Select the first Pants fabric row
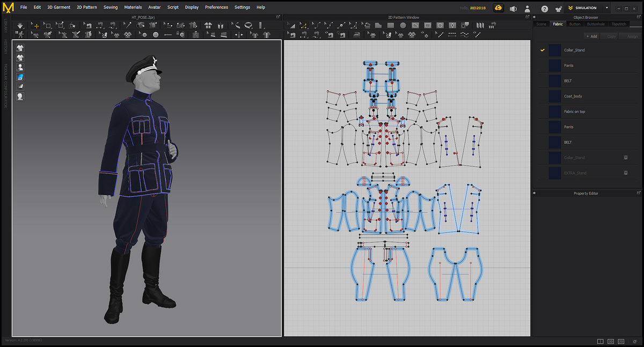The height and width of the screenshot is (347, 644). coord(588,65)
